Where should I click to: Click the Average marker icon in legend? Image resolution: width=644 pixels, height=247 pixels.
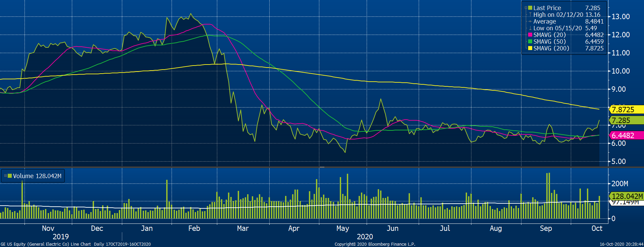530,22
